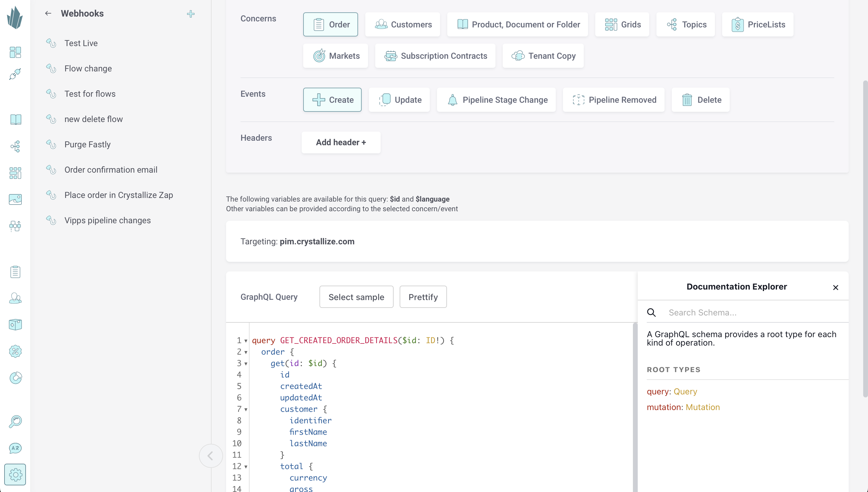Open the grids icon in sidebar
868x492 pixels.
pyautogui.click(x=15, y=173)
